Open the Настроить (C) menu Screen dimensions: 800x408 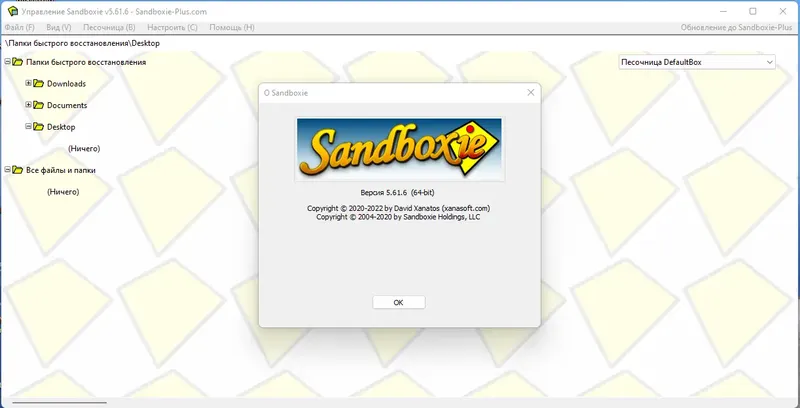(x=172, y=28)
